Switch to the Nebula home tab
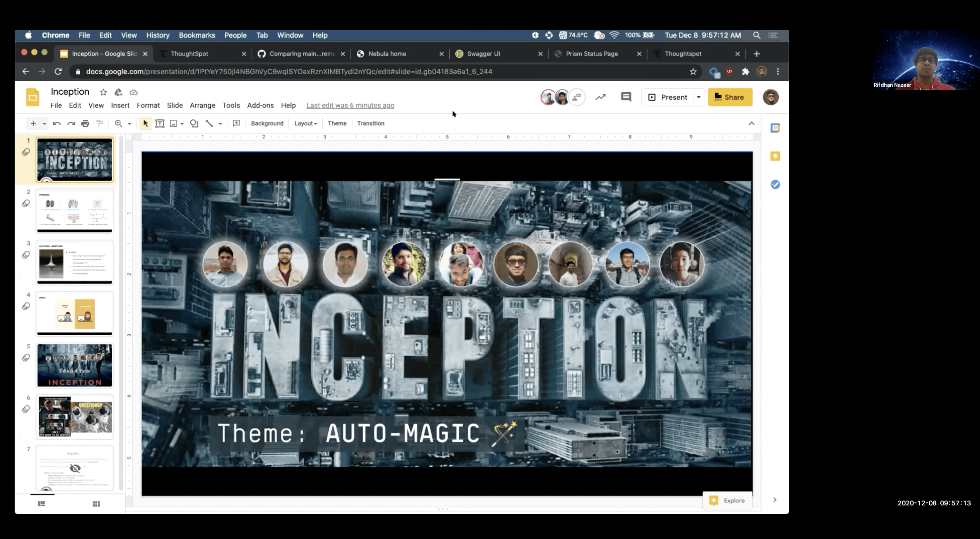Screen dimensions: 980x539 (x=400, y=54)
